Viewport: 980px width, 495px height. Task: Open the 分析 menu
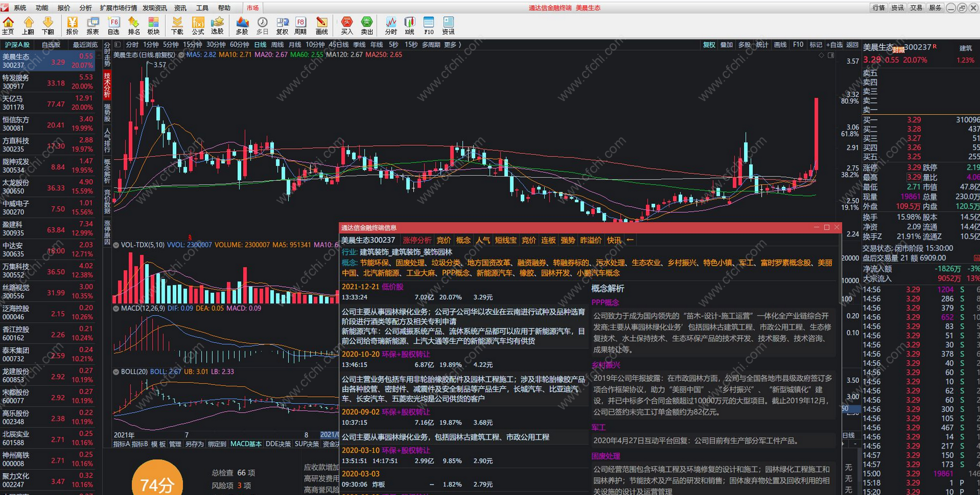[x=86, y=8]
